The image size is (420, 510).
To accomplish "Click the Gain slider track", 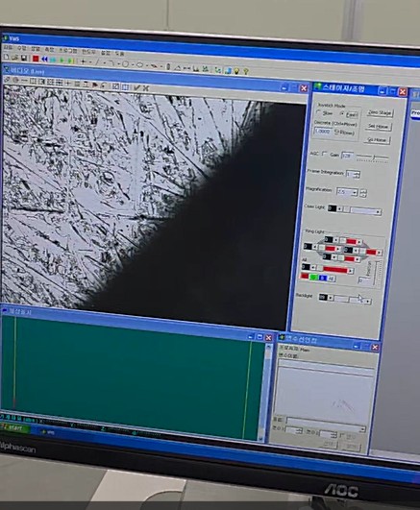I will pyautogui.click(x=372, y=158).
